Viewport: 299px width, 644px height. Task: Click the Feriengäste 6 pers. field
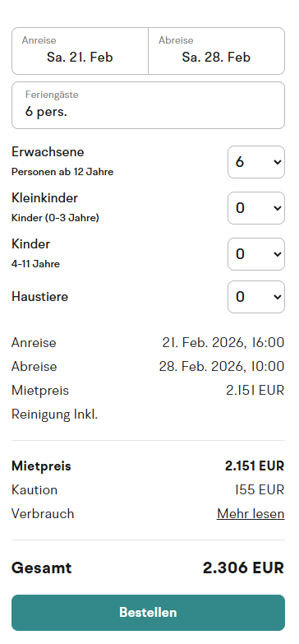(148, 105)
